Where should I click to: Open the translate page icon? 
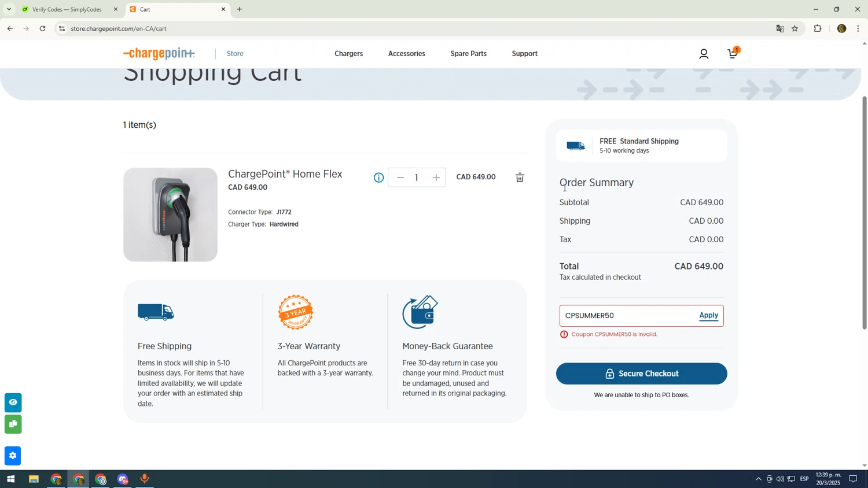(780, 28)
